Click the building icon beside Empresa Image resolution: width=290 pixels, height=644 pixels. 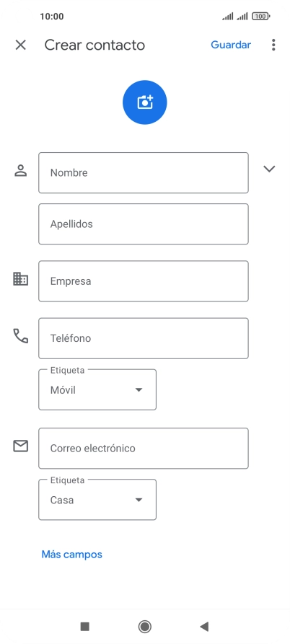[20, 279]
